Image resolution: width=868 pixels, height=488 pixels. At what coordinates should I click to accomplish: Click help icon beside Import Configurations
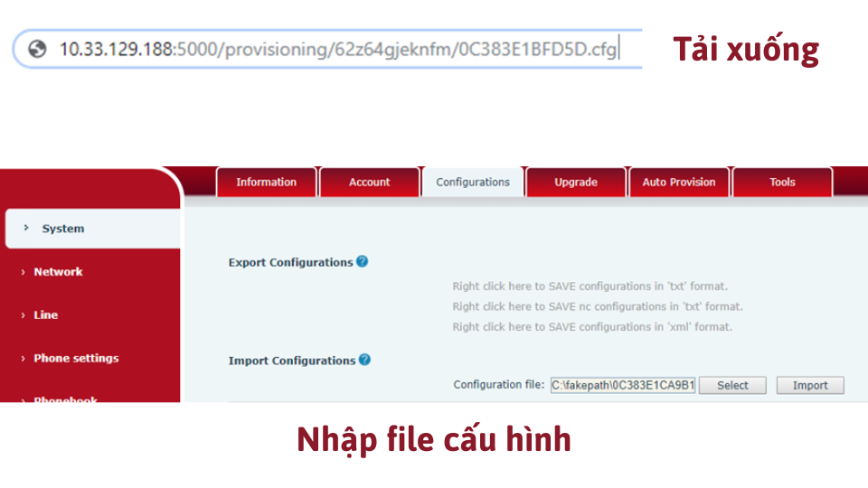point(364,360)
